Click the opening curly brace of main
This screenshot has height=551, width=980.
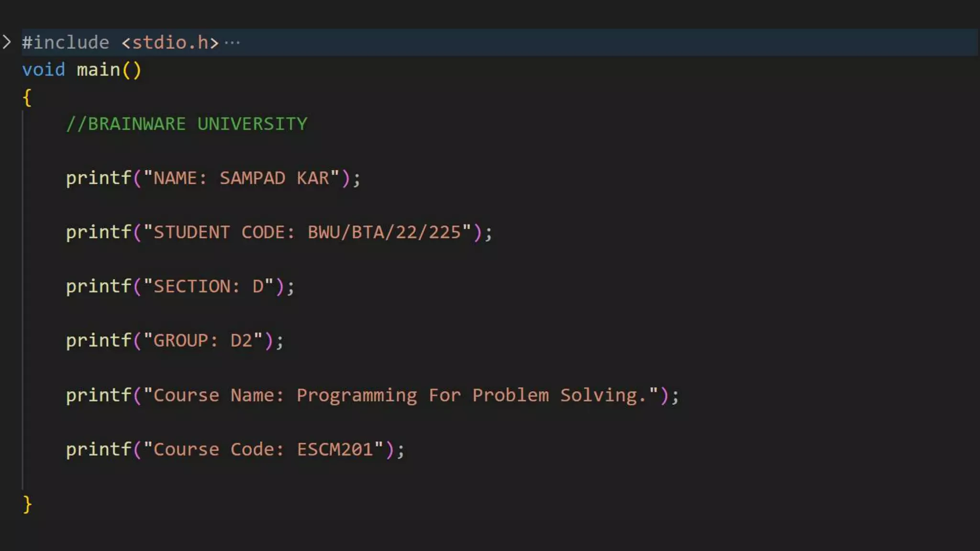(x=27, y=98)
